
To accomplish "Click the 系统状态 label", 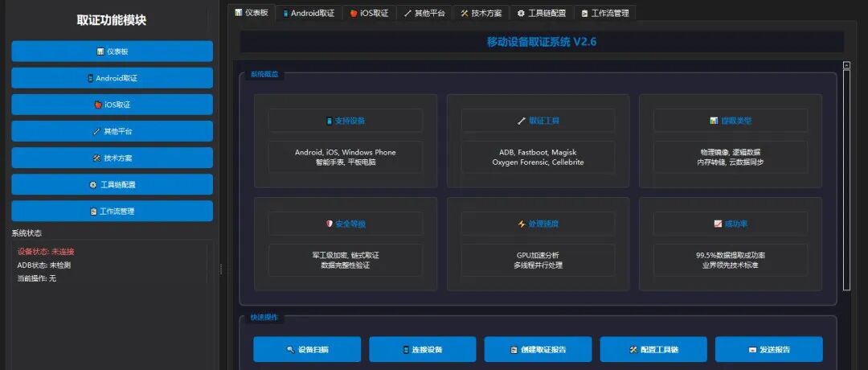I will tap(27, 233).
